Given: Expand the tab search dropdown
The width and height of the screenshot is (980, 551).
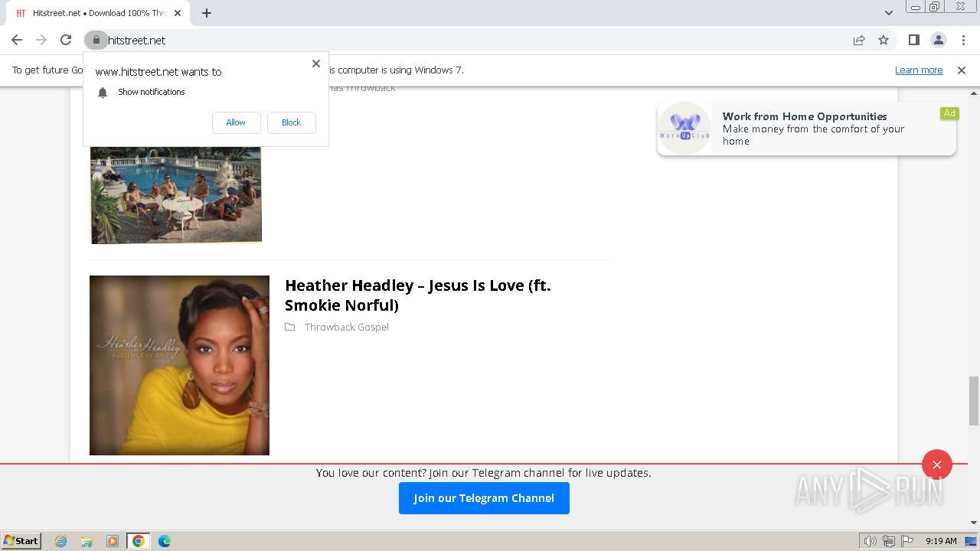Looking at the screenshot, I should point(889,13).
